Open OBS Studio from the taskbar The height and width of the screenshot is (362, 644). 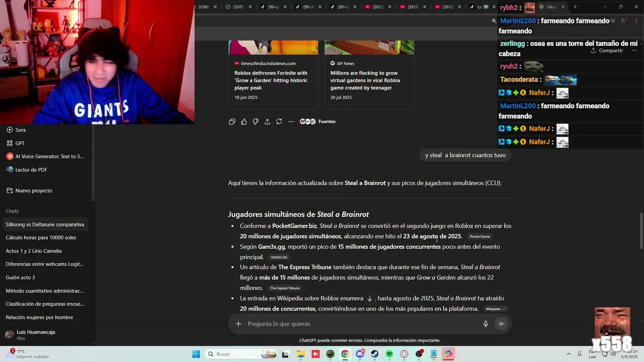[x=419, y=354]
